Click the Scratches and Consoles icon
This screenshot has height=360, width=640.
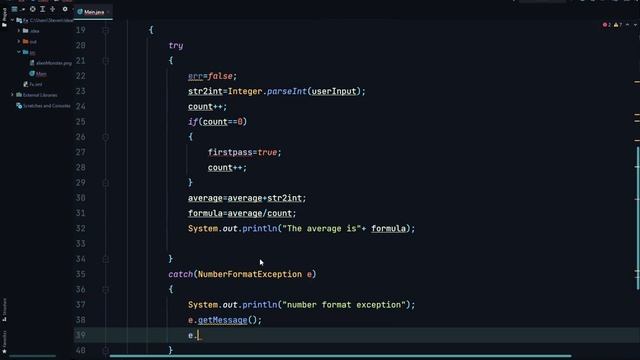pos(19,106)
